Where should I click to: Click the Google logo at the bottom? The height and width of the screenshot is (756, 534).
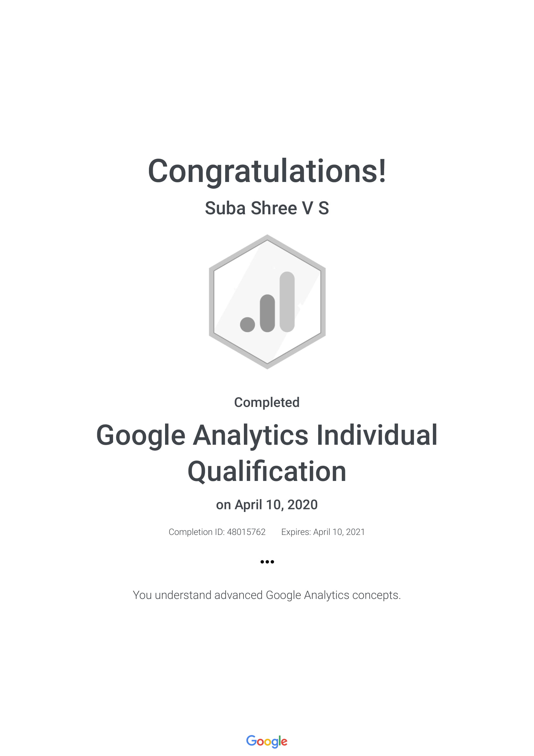pyautogui.click(x=267, y=741)
